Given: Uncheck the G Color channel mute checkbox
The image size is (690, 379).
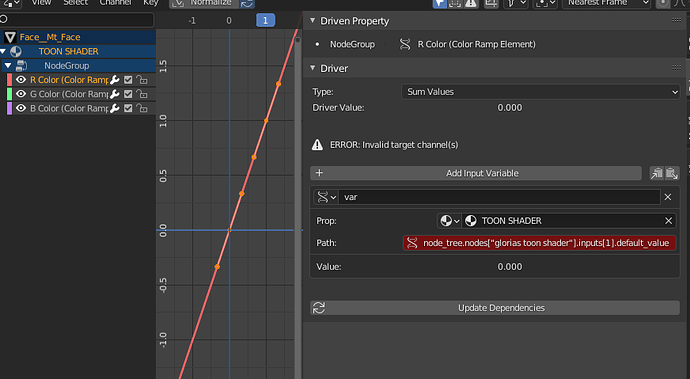Looking at the screenshot, I should pyautogui.click(x=128, y=94).
